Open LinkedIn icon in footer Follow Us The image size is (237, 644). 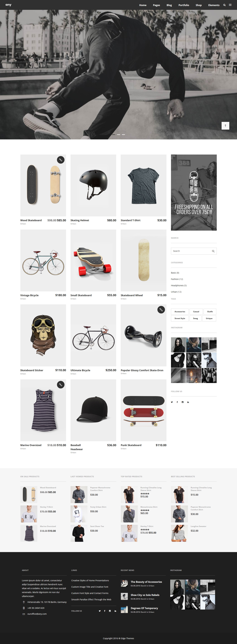(x=115, y=611)
